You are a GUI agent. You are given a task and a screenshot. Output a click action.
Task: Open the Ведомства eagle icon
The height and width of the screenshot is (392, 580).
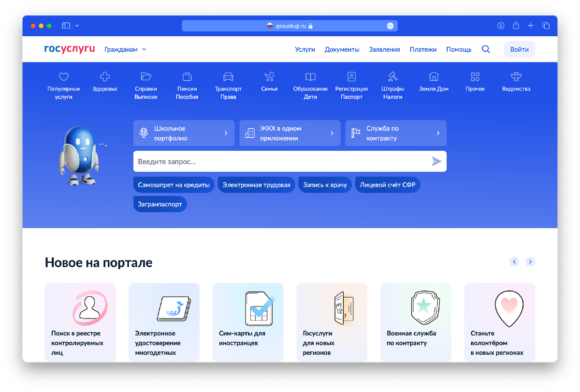tap(516, 76)
